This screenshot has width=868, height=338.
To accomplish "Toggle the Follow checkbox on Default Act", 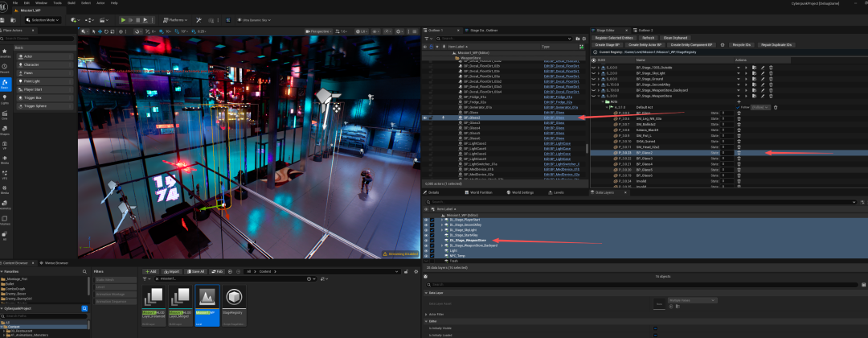I will (x=738, y=107).
